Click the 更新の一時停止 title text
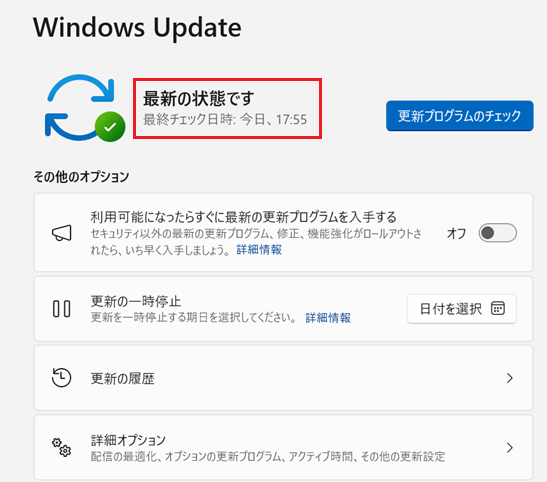 click(x=136, y=301)
